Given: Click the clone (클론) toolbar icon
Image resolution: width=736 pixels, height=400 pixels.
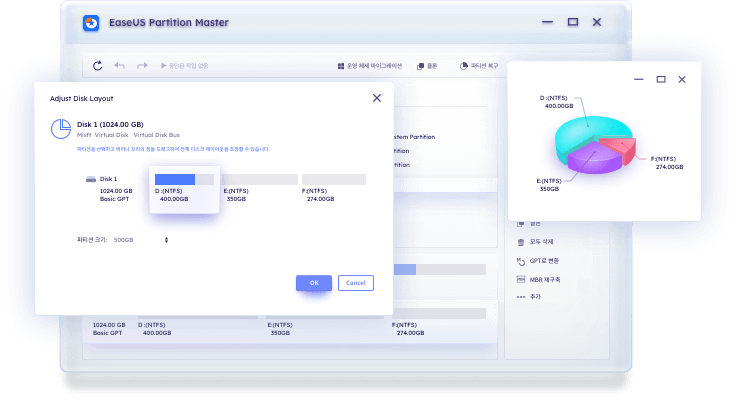Looking at the screenshot, I should point(426,66).
